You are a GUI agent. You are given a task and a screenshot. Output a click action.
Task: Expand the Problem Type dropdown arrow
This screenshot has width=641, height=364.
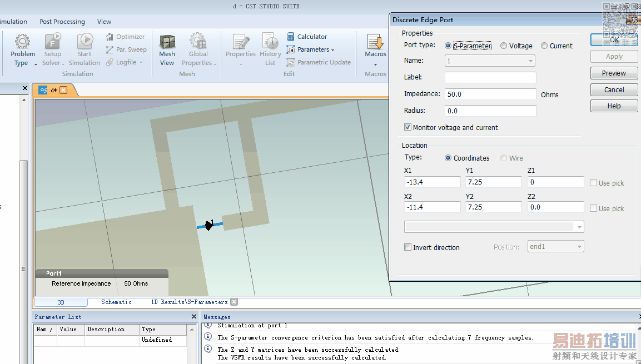(x=36, y=64)
